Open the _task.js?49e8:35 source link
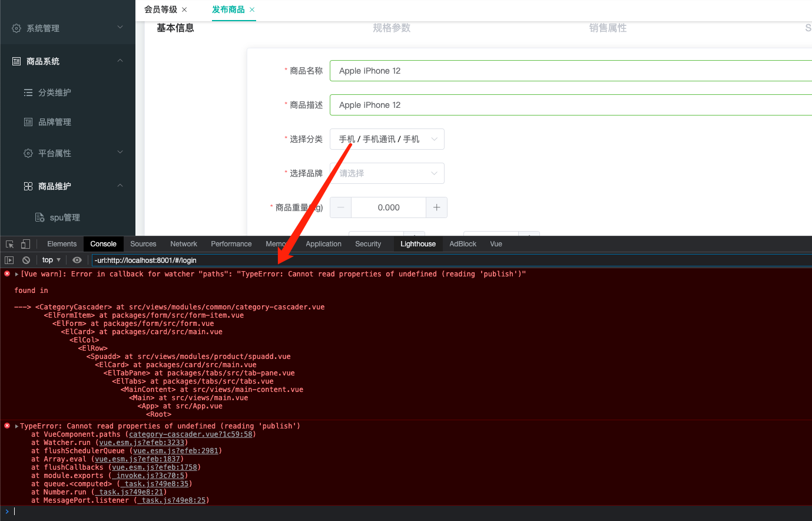812x521 pixels. point(154,484)
